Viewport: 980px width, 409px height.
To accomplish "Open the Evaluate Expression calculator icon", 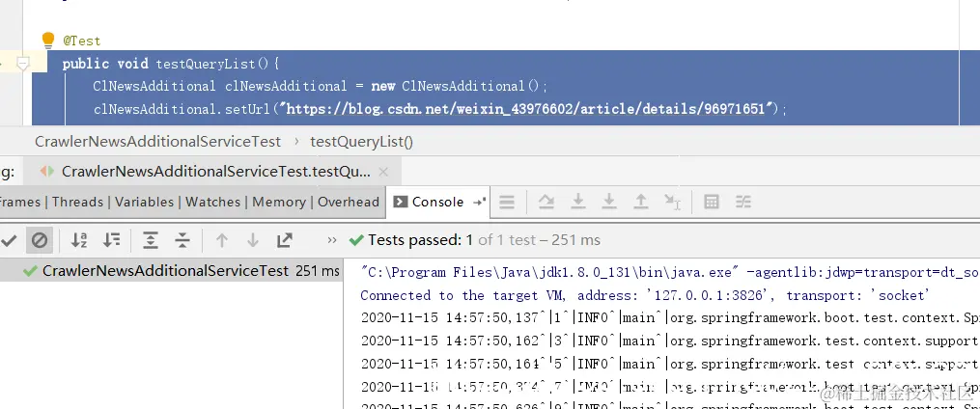I will click(x=712, y=202).
